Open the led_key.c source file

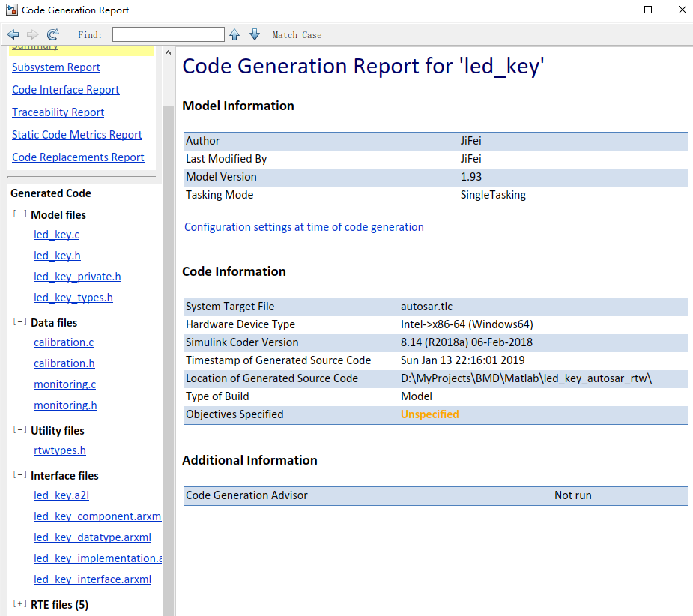(56, 235)
